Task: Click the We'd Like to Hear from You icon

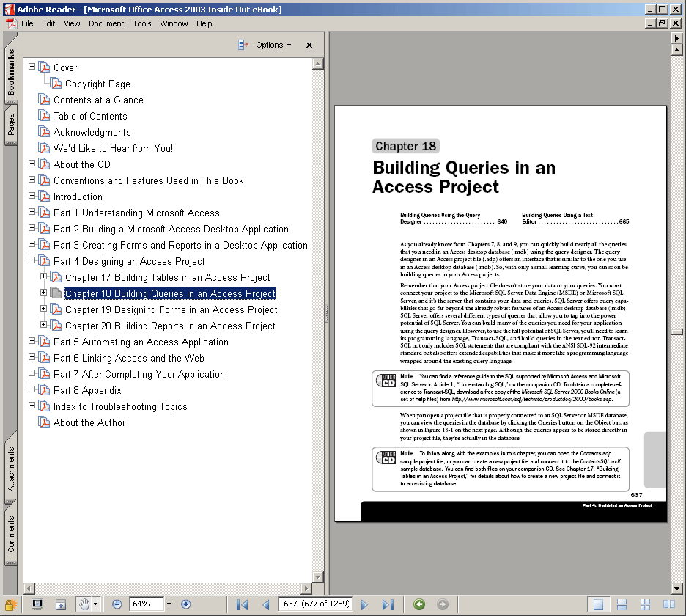Action: pyautogui.click(x=44, y=148)
